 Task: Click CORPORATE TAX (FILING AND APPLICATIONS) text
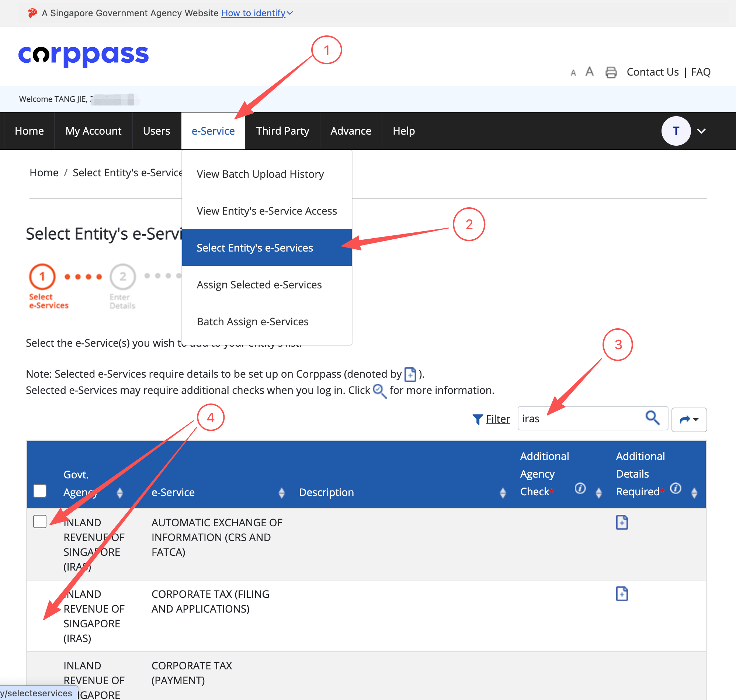click(x=211, y=601)
